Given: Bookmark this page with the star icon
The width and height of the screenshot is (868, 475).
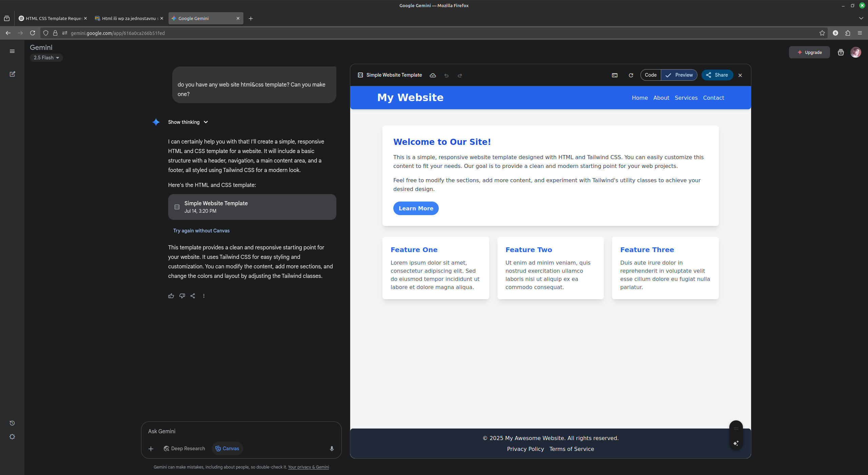Looking at the screenshot, I should click(822, 33).
